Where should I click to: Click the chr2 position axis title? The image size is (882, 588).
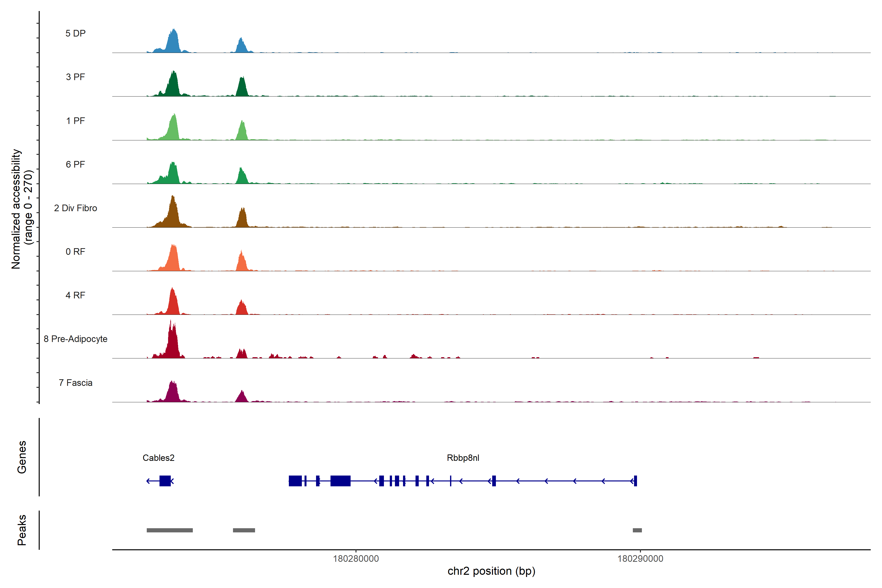pos(491,571)
